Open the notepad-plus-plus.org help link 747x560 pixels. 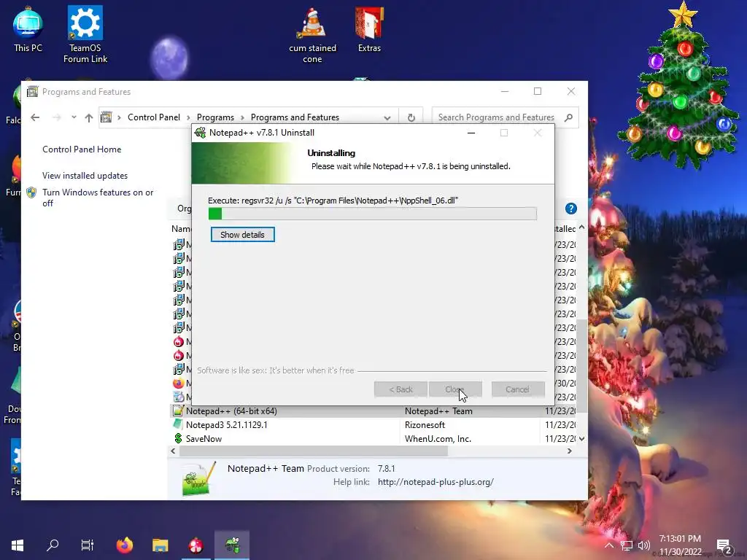click(x=436, y=482)
